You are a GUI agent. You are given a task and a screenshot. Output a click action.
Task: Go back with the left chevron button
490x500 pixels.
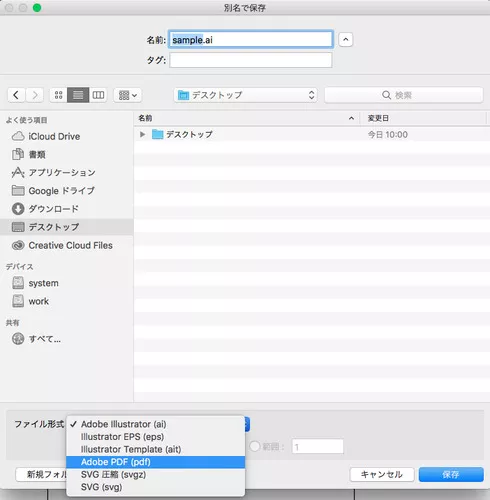click(x=16, y=95)
